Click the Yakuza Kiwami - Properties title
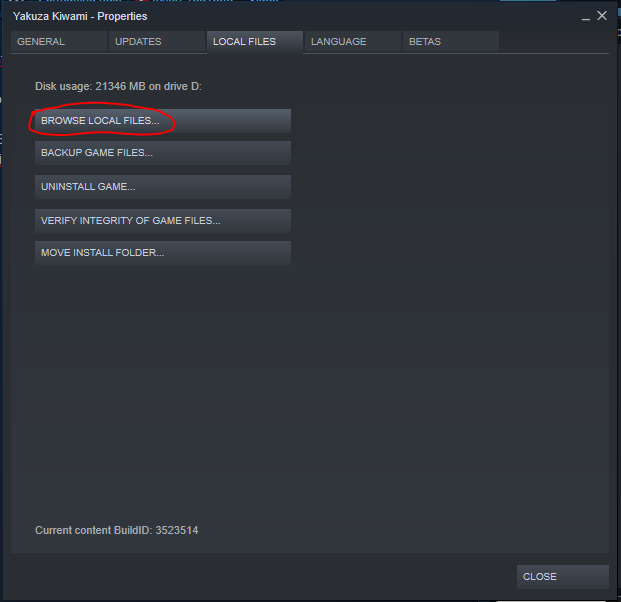This screenshot has width=621, height=602. coord(80,16)
